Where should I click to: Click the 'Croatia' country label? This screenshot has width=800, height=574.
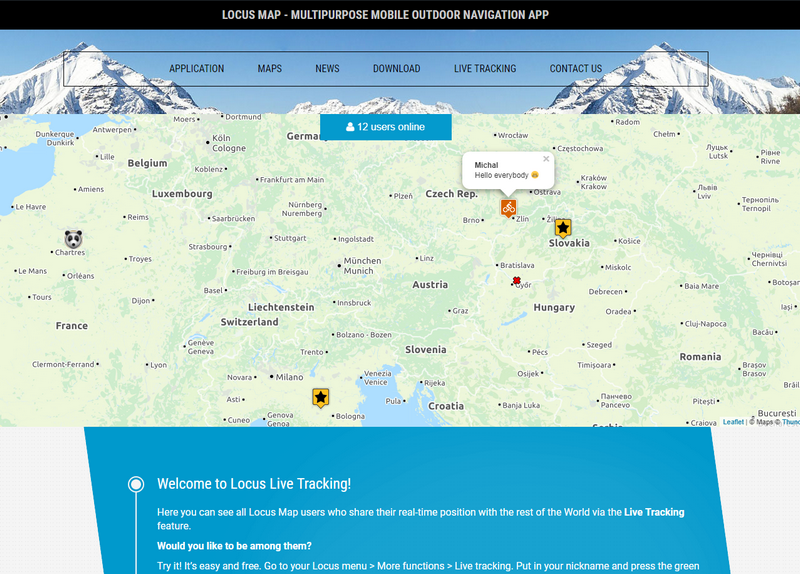point(446,406)
